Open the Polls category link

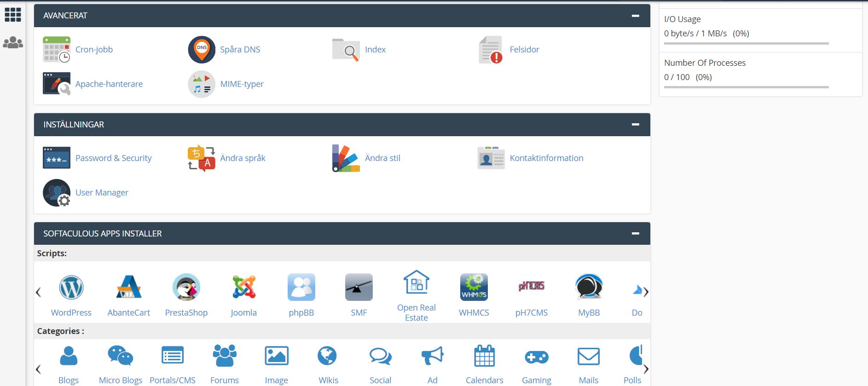click(x=632, y=380)
